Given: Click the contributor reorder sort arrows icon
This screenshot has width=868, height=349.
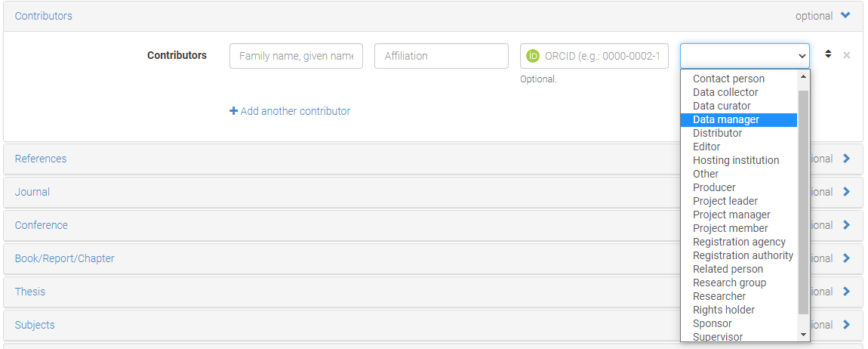Looking at the screenshot, I should click(828, 54).
